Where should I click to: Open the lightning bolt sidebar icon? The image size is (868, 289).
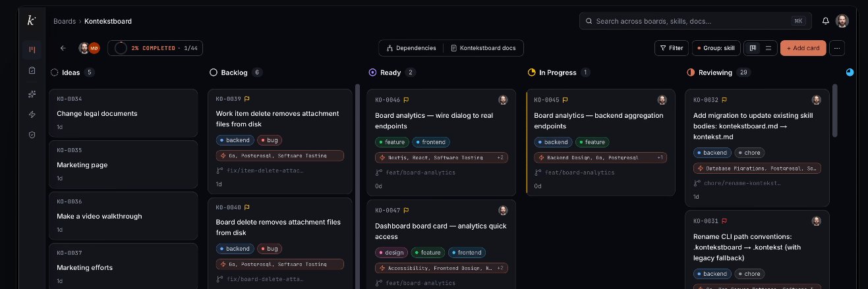tap(32, 115)
